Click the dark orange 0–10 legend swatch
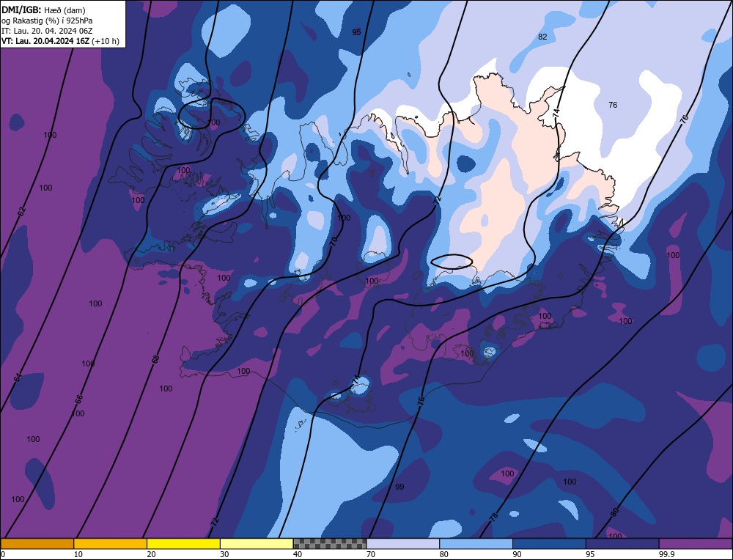733x560 pixels. [x=37, y=544]
